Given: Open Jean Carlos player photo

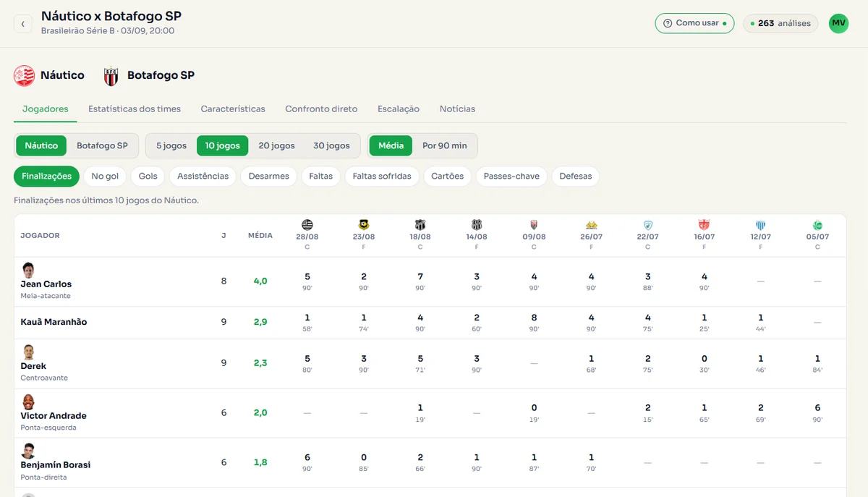Looking at the screenshot, I should coord(28,270).
